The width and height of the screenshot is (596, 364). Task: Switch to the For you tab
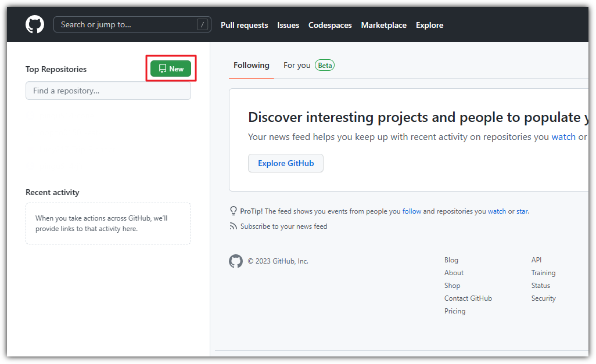pos(297,66)
